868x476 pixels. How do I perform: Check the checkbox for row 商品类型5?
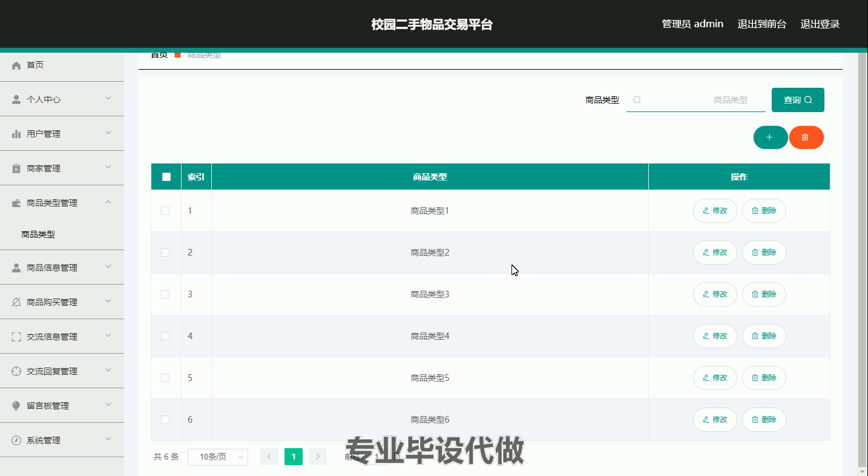(165, 378)
